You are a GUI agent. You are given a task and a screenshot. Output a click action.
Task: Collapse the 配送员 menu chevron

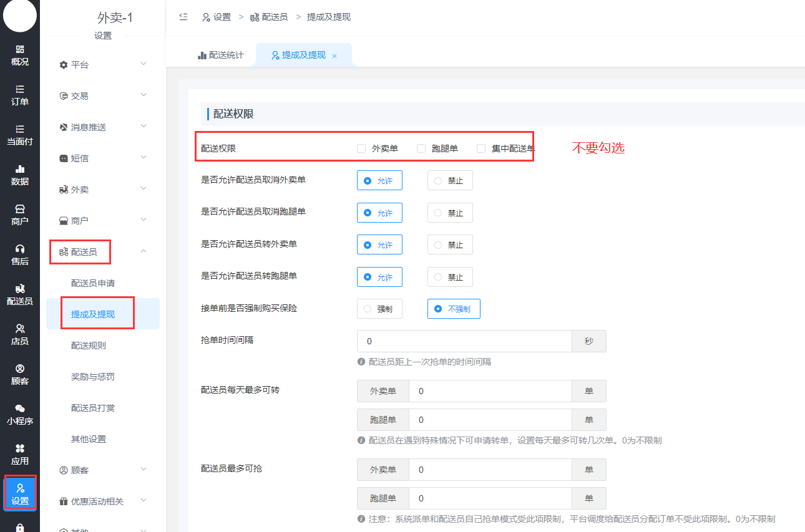(144, 251)
